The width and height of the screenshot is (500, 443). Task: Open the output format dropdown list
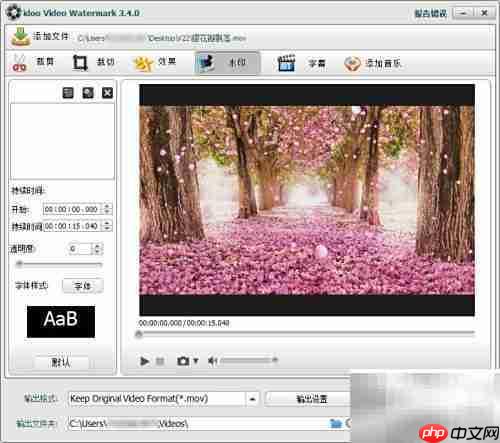(x=252, y=399)
